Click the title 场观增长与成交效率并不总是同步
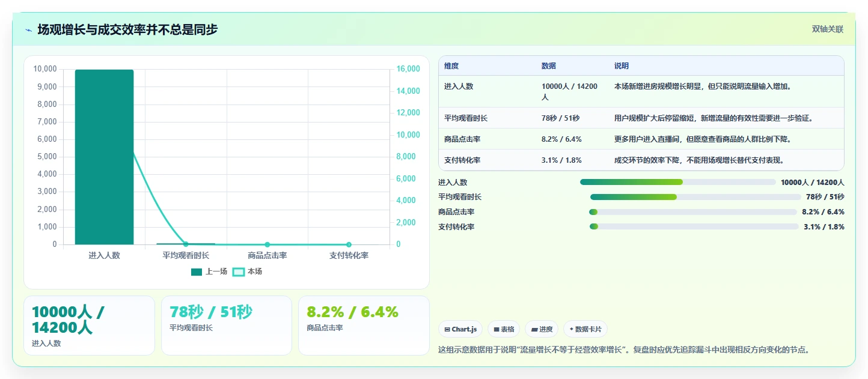The height and width of the screenshot is (379, 868). coord(127,29)
